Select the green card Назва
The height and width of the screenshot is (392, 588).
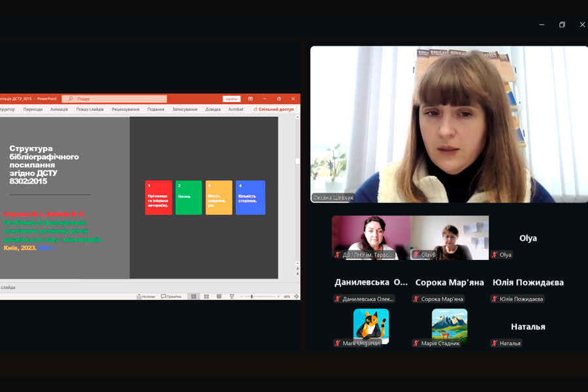pos(189,198)
